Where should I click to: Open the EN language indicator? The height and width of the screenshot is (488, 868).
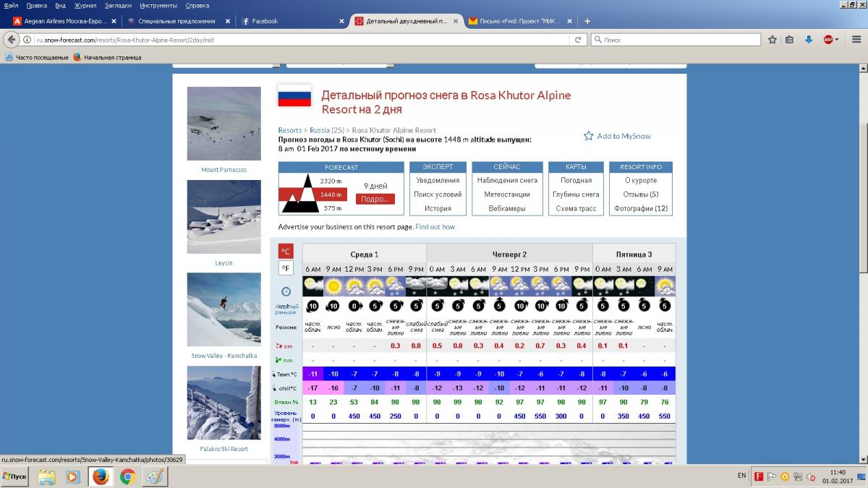[741, 476]
